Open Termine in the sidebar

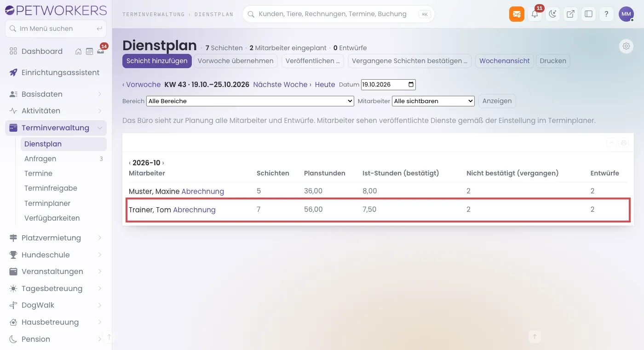pos(63,173)
